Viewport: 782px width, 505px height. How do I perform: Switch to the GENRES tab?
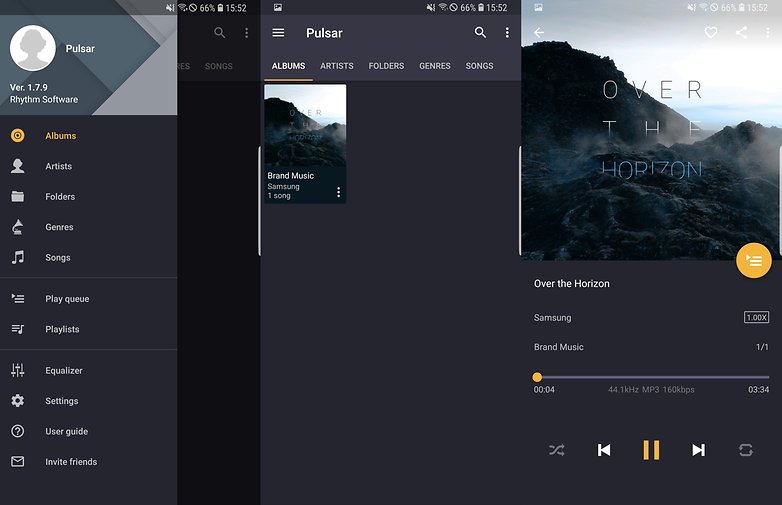click(434, 66)
